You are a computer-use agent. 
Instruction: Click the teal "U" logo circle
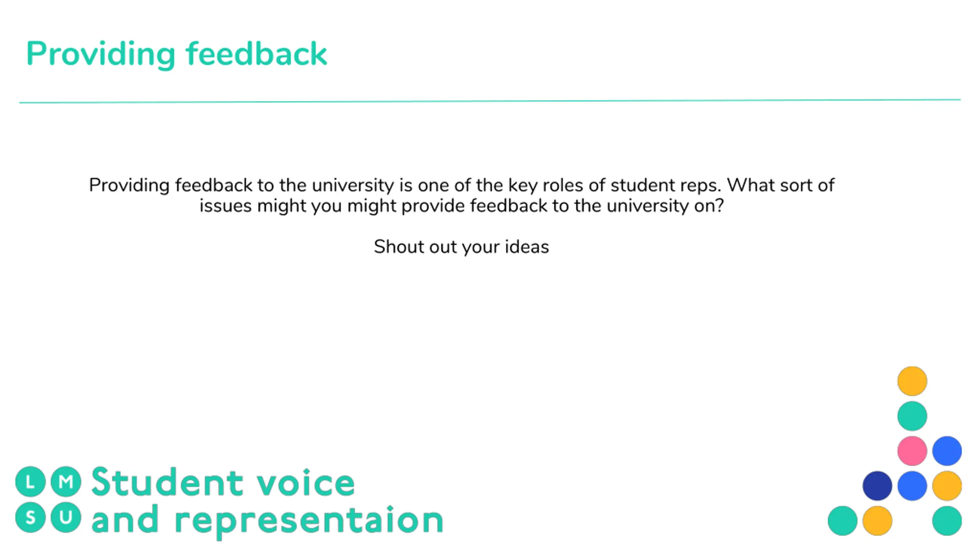coord(66,517)
